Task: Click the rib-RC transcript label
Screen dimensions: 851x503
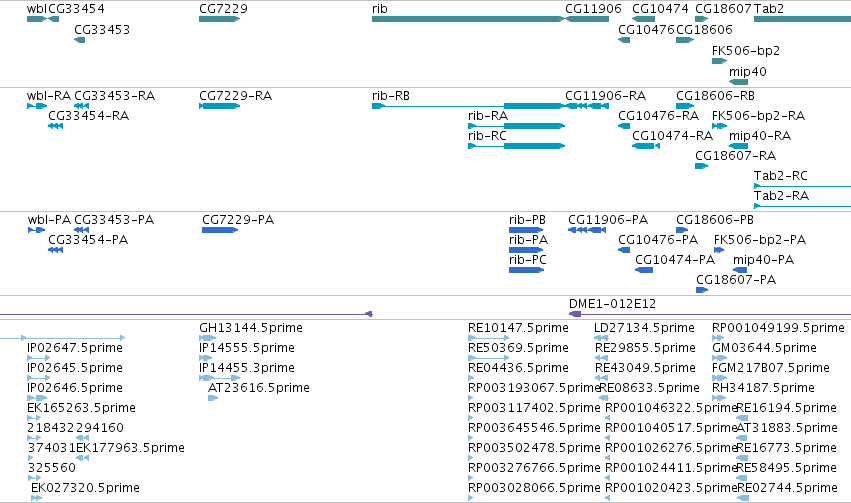Action: [487, 136]
